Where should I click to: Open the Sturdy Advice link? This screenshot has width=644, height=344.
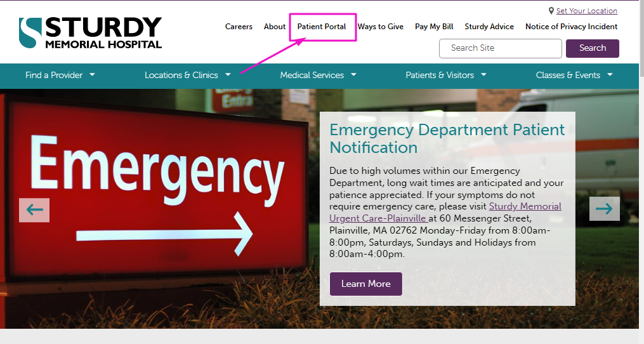(489, 27)
